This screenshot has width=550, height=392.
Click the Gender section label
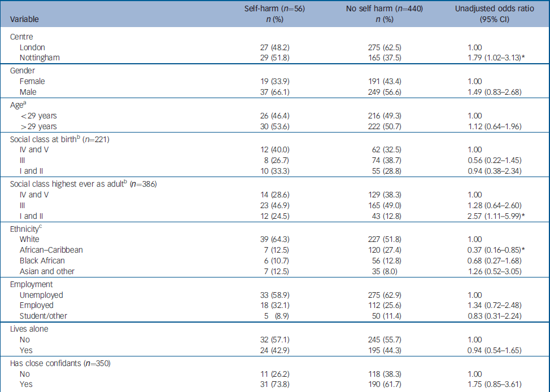(24, 71)
